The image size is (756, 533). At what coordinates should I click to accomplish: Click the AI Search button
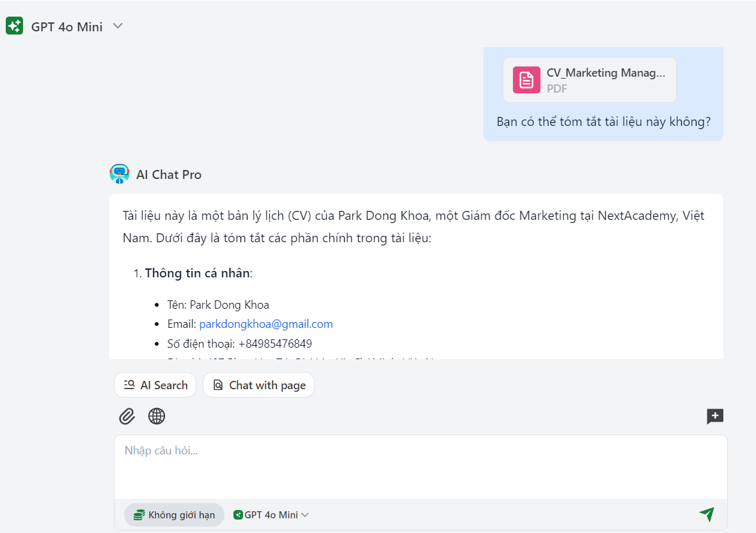pyautogui.click(x=155, y=385)
